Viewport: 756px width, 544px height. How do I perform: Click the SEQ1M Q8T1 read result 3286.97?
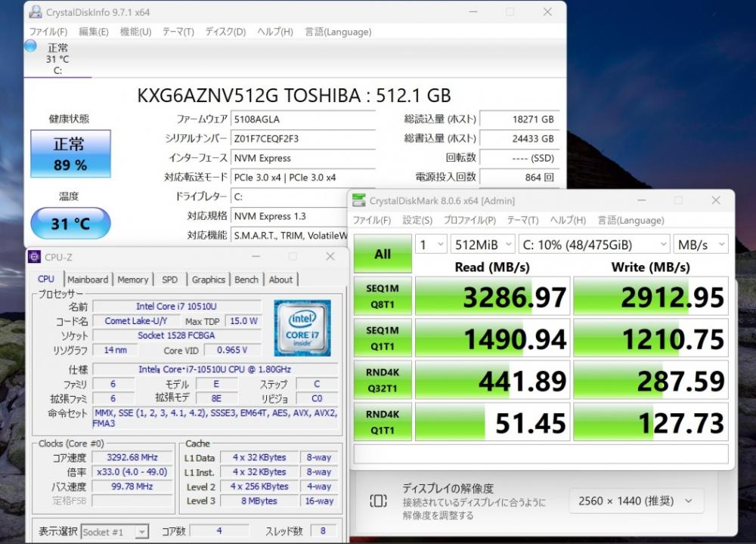(x=493, y=296)
